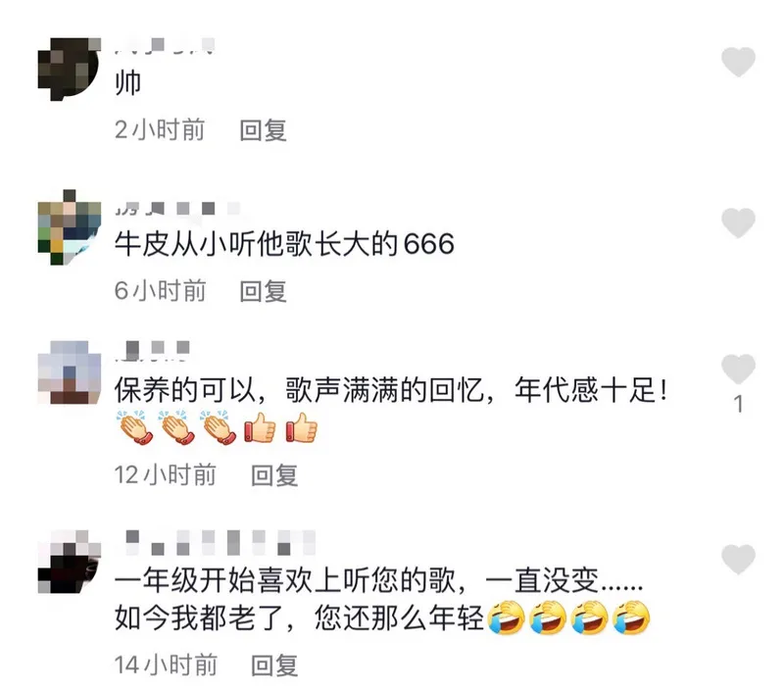Open username above the '帅' comment
Viewport: 784px width, 690px height.
(165, 45)
